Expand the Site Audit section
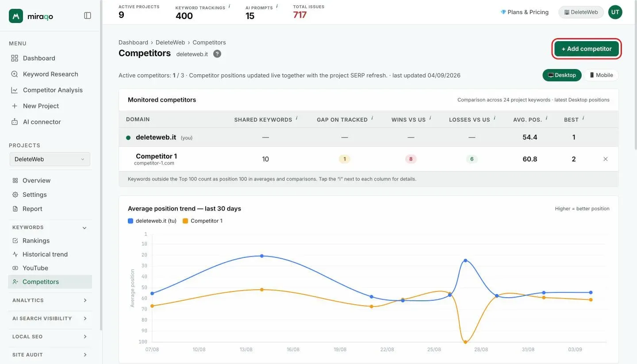Viewport: 637px width, 364px height. (x=50, y=355)
